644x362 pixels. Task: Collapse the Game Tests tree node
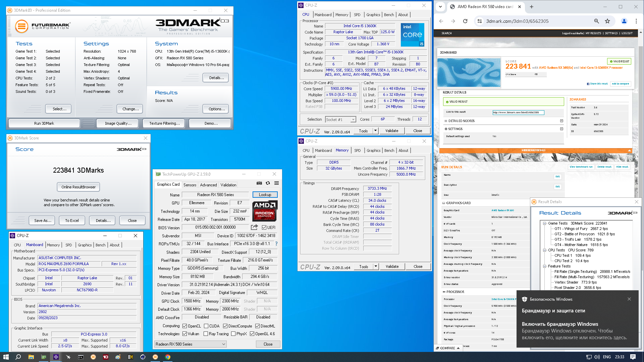click(x=545, y=223)
